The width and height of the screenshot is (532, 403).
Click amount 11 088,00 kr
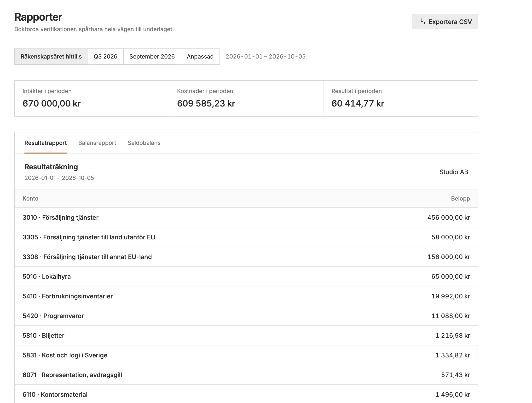point(451,316)
